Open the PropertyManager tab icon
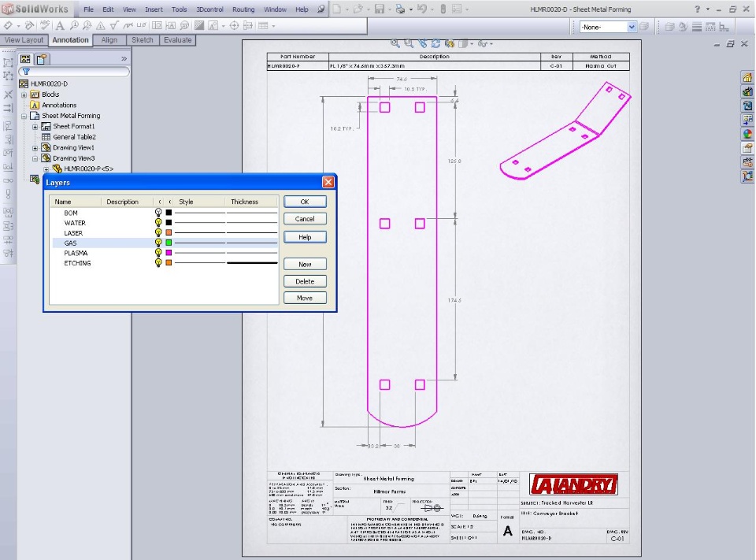The image size is (756, 560). [x=42, y=59]
